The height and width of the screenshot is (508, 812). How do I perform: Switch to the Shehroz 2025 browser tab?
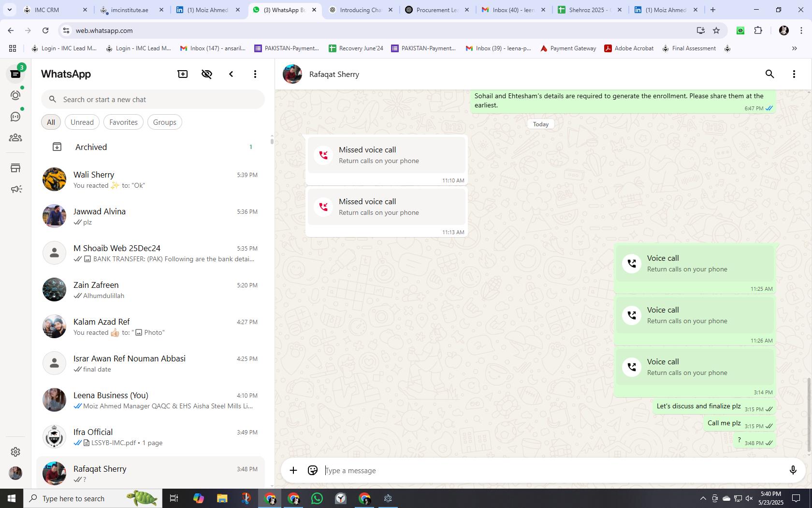pos(590,10)
